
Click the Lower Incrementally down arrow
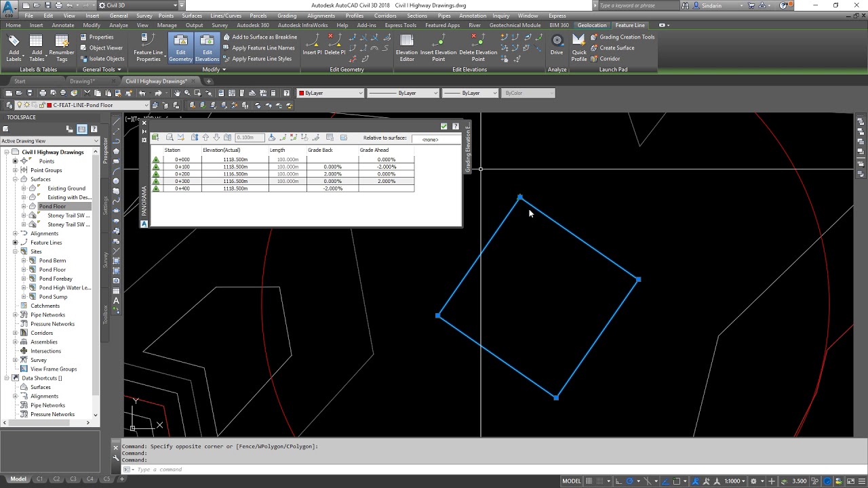(216, 138)
